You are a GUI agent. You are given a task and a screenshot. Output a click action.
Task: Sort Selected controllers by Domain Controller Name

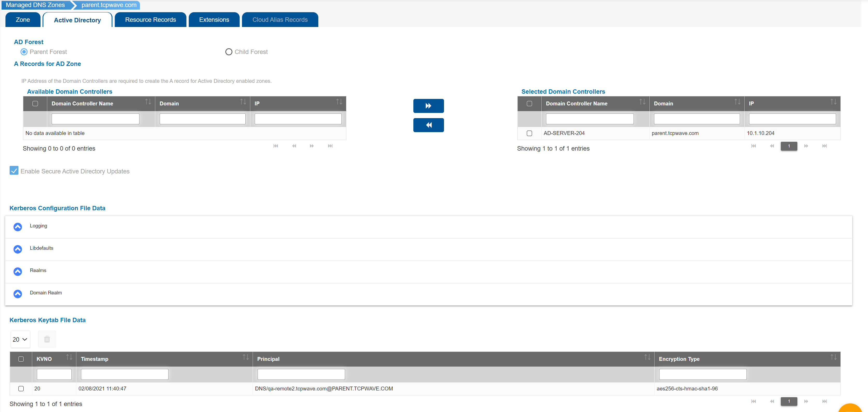click(642, 102)
